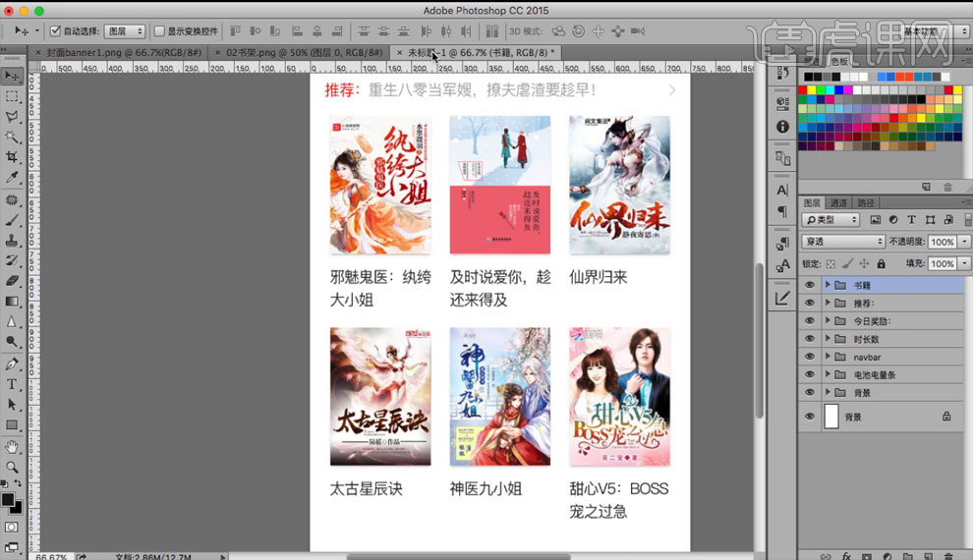The height and width of the screenshot is (560, 973).
Task: Select the History Brush tool
Action: (x=12, y=260)
